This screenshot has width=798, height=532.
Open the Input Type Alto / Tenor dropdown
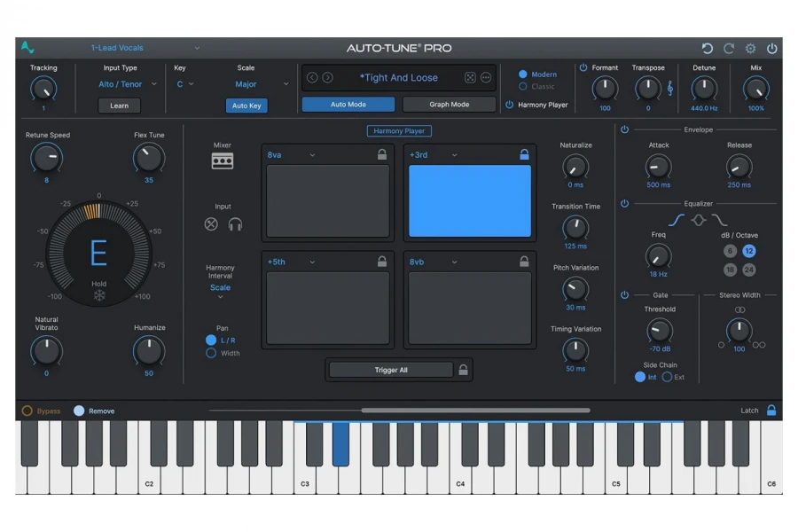point(127,84)
